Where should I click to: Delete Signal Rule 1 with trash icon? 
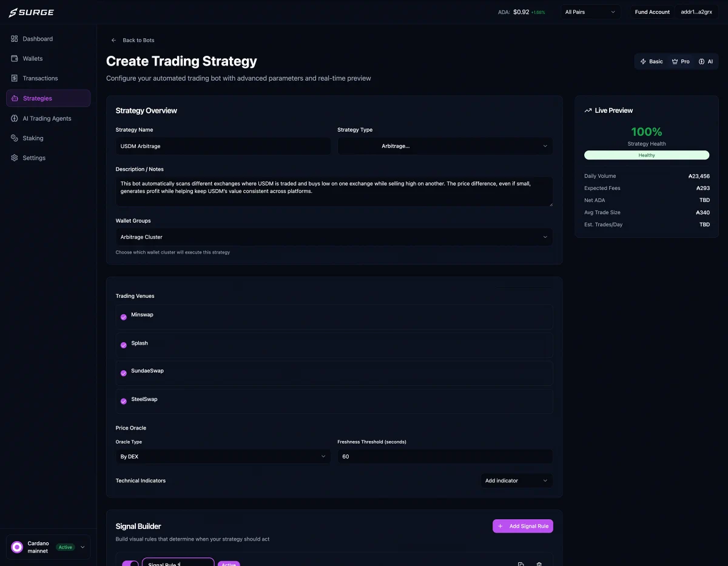[539, 564]
